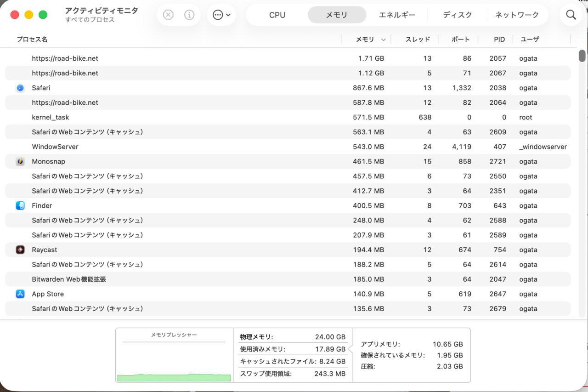Click the search magnifier icon
The image size is (588, 392).
(x=571, y=15)
